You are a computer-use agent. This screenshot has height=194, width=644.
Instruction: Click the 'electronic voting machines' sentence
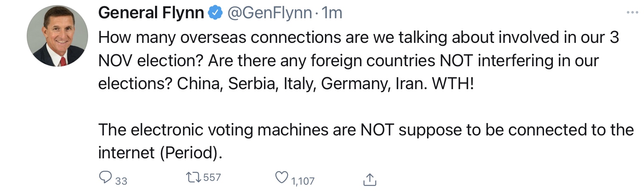point(366,130)
